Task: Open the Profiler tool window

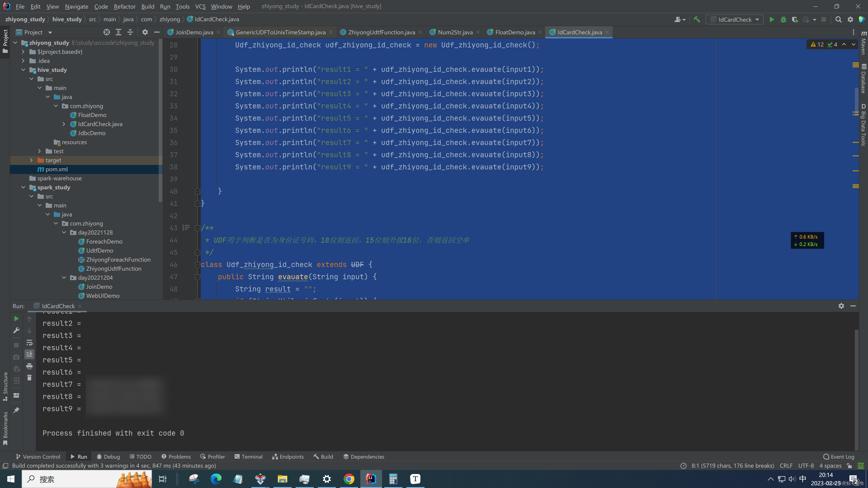Action: tap(213, 457)
